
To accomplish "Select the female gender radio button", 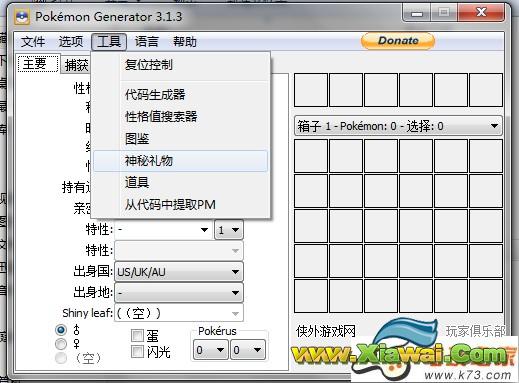I will point(61,343).
